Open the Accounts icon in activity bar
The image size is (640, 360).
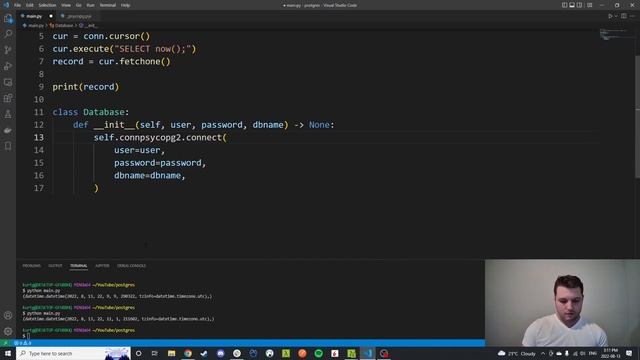[x=8, y=315]
